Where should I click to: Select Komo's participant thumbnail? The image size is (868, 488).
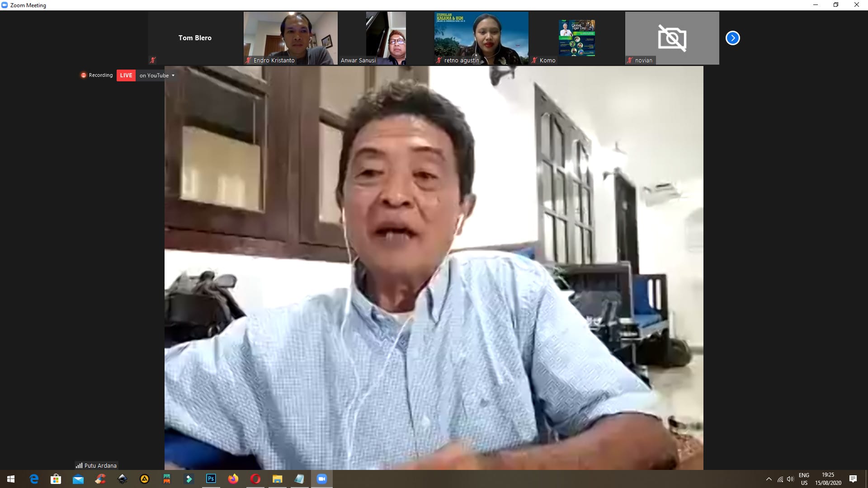pyautogui.click(x=576, y=38)
